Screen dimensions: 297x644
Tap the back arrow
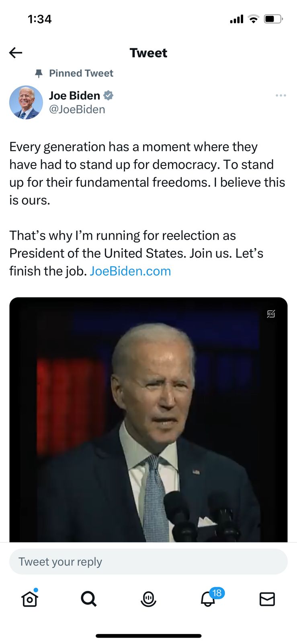[x=16, y=53]
